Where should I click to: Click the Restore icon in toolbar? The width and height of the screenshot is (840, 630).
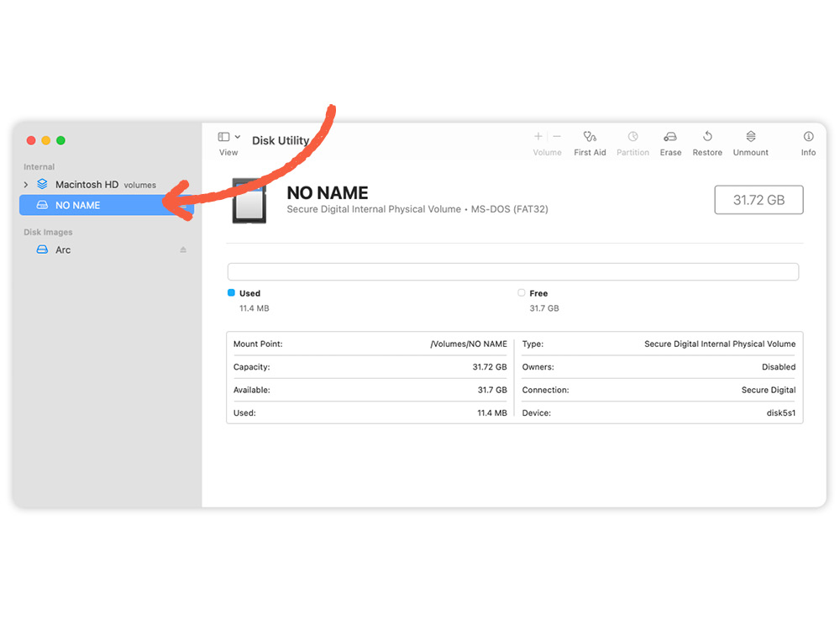click(707, 137)
